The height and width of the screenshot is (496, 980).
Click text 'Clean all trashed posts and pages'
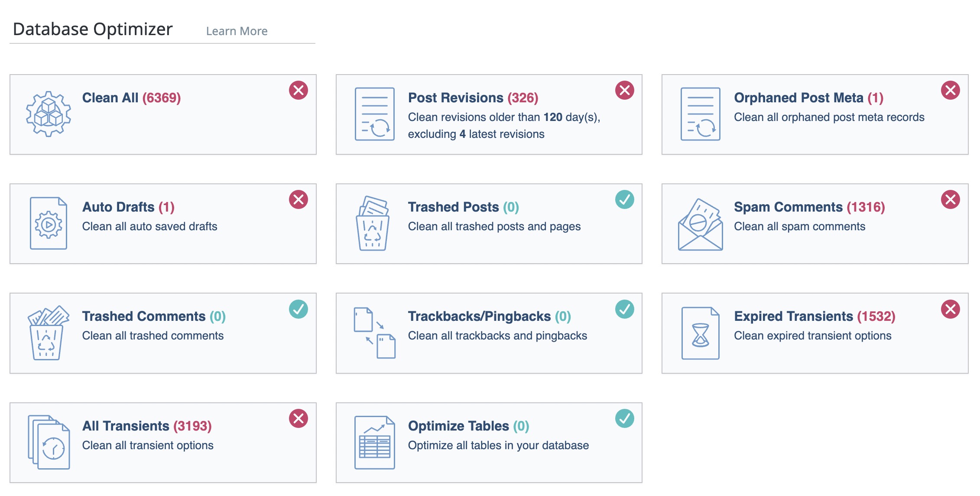[494, 226]
